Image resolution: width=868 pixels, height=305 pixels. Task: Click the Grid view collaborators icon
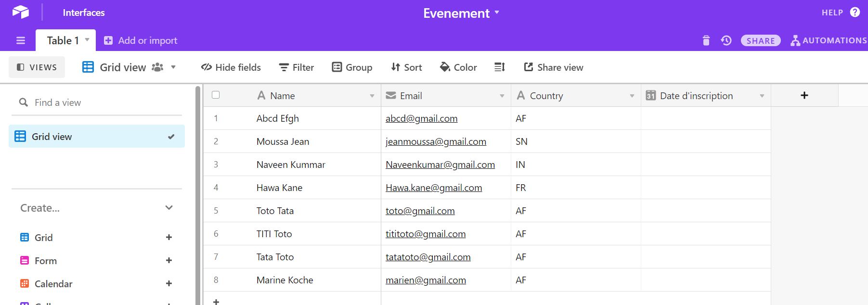[157, 67]
